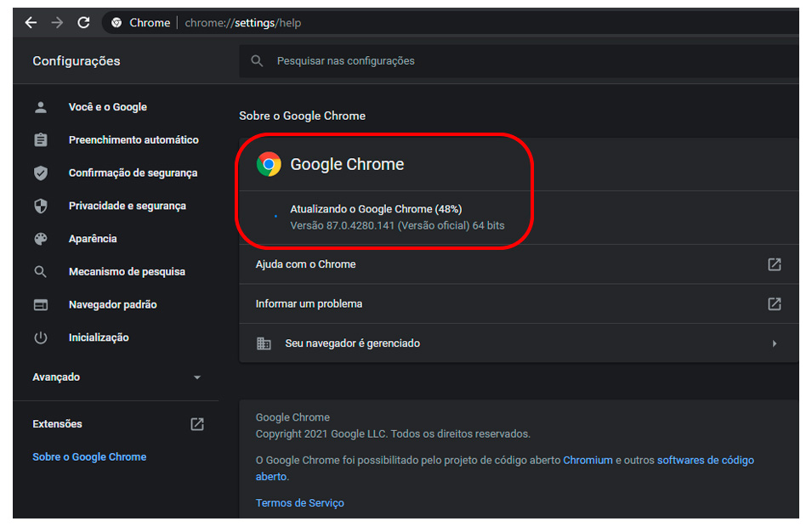Open the Termos de Serviço link
This screenshot has width=812, height=527.
(x=299, y=503)
